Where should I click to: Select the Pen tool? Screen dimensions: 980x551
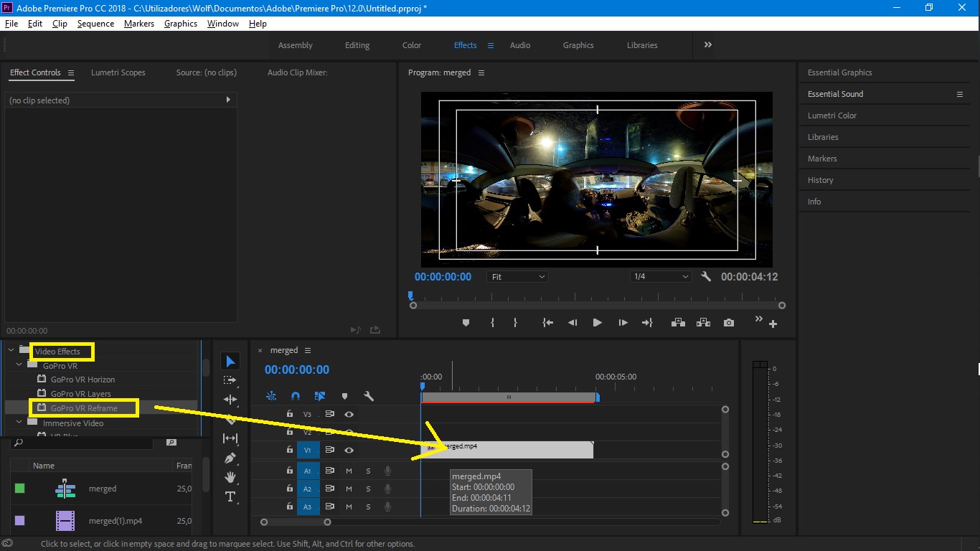[x=230, y=458]
